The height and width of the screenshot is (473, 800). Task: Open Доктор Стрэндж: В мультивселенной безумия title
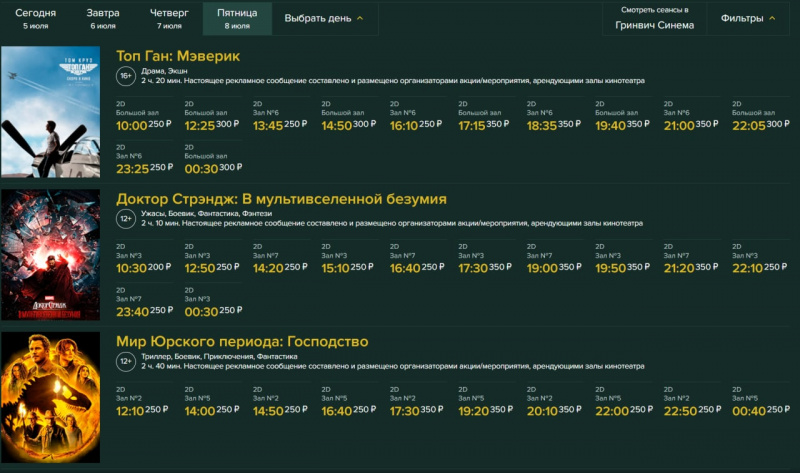[281, 198]
